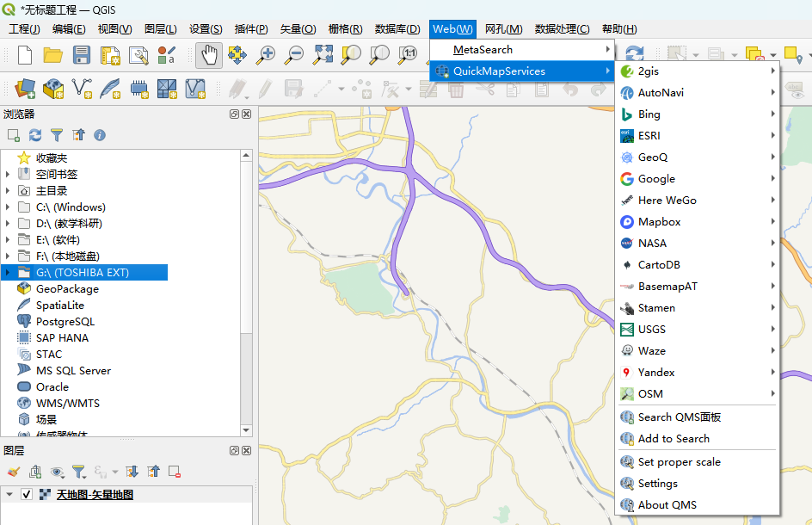Click the New Project icon
The width and height of the screenshot is (812, 525).
tap(25, 54)
